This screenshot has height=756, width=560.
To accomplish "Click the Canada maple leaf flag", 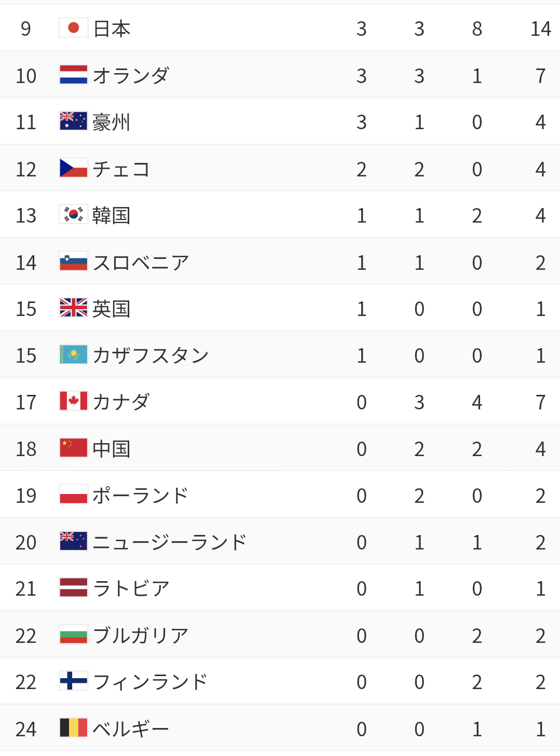I will (73, 402).
